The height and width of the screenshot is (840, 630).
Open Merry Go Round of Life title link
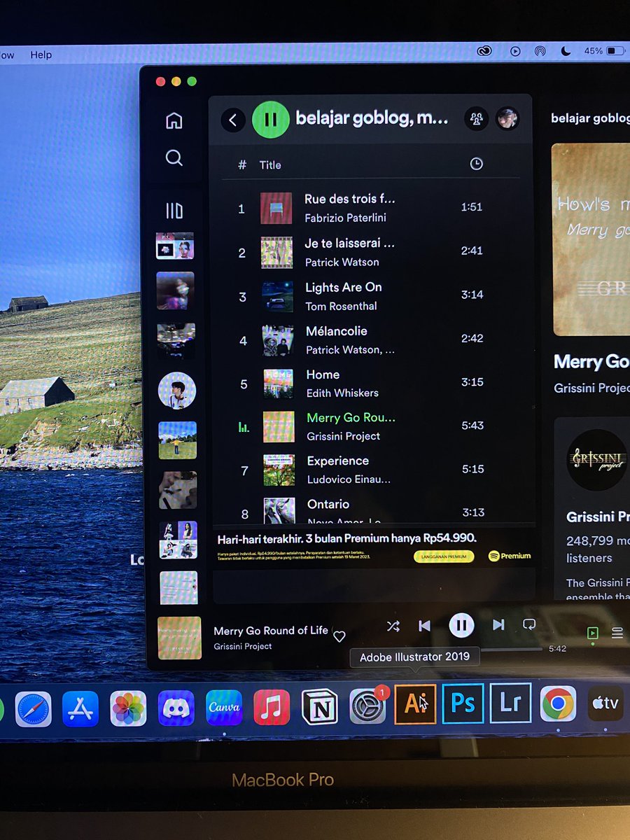click(x=271, y=631)
